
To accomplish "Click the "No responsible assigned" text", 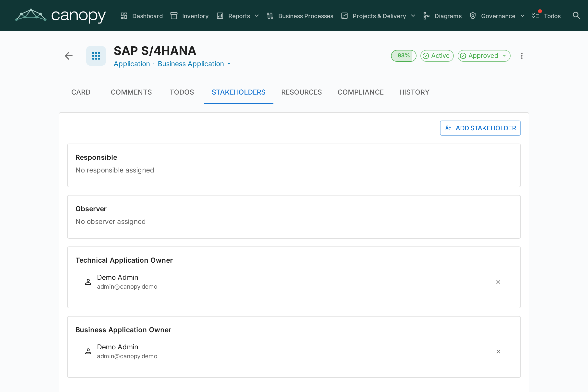I will pos(115,170).
